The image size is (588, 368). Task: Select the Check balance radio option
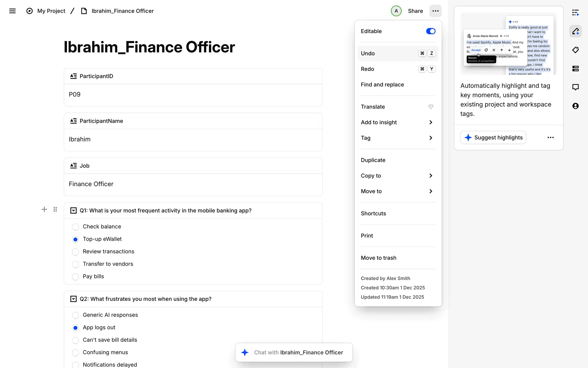click(75, 227)
